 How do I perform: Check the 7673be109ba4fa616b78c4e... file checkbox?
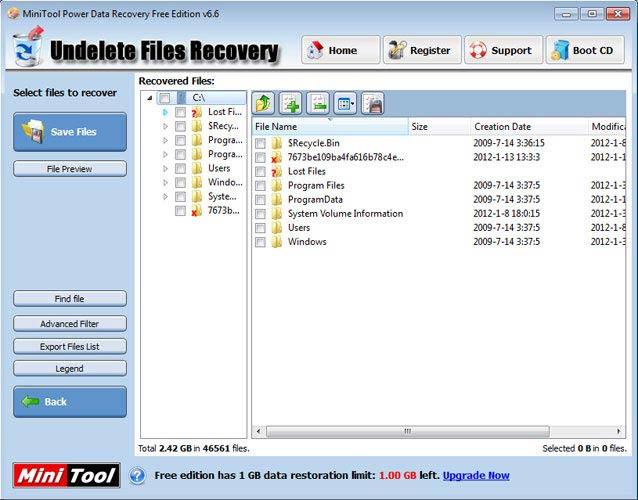pyautogui.click(x=260, y=157)
